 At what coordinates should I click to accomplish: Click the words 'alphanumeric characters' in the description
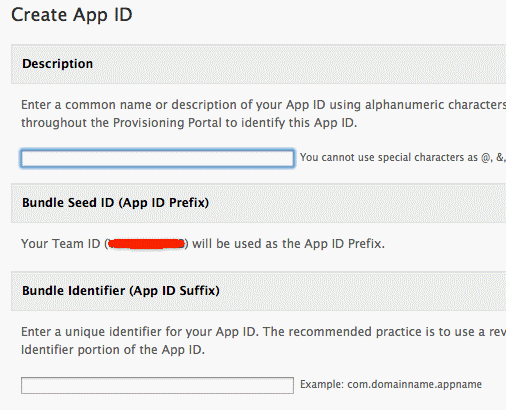coord(435,105)
